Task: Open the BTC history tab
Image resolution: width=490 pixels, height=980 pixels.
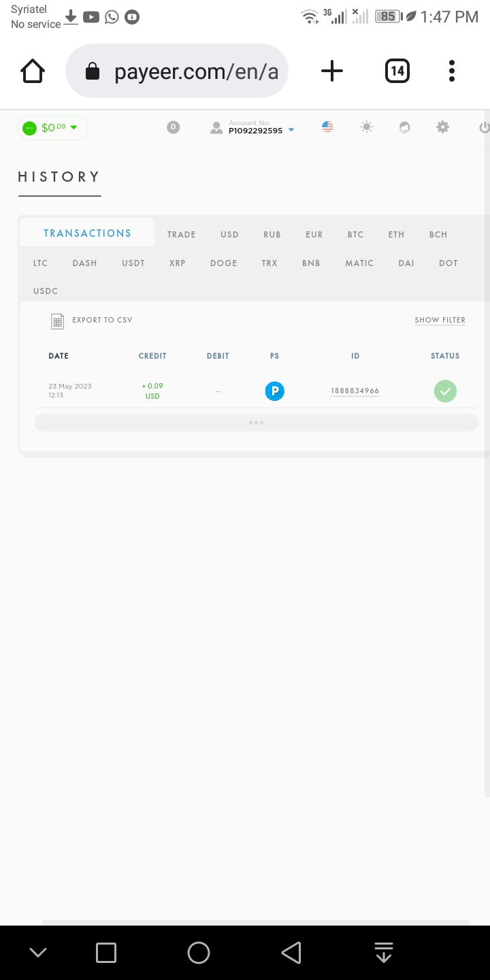Action: (355, 234)
